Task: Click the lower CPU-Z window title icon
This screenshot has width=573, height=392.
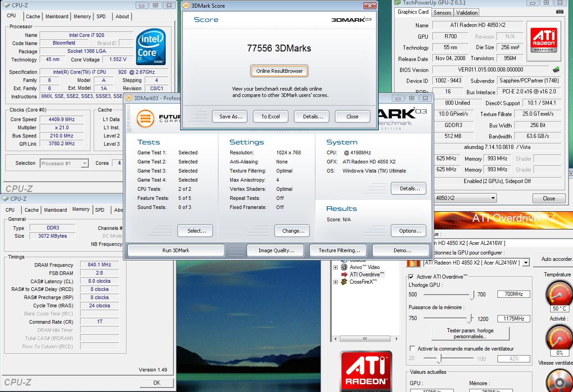Action: pos(5,199)
